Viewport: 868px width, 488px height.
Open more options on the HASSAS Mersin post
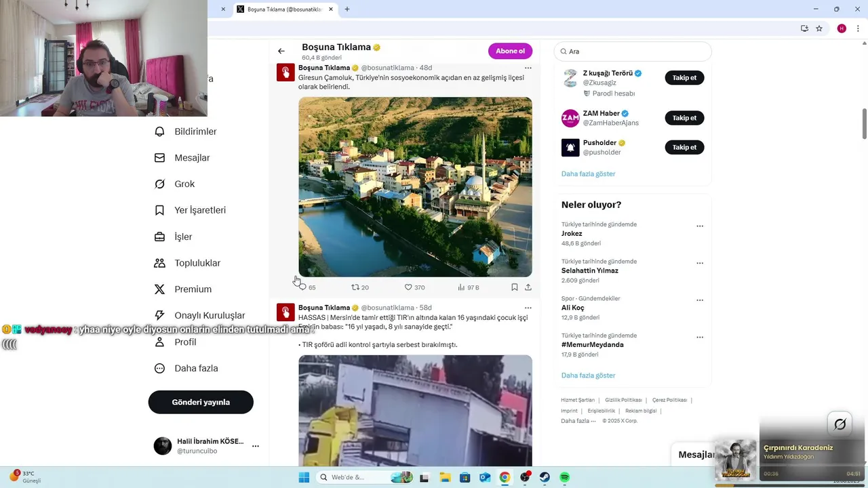(528, 308)
